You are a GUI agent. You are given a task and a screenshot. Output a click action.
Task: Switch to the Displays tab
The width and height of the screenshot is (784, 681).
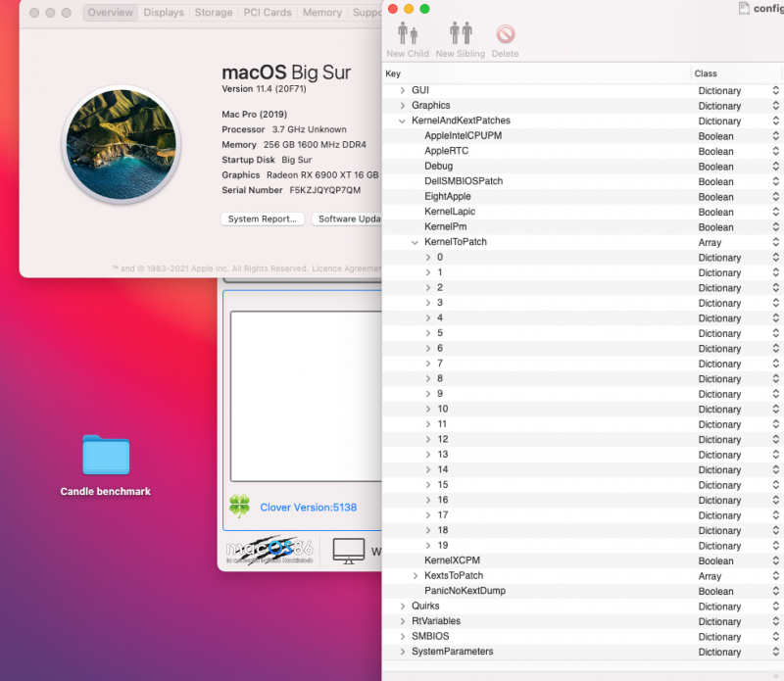coord(164,13)
